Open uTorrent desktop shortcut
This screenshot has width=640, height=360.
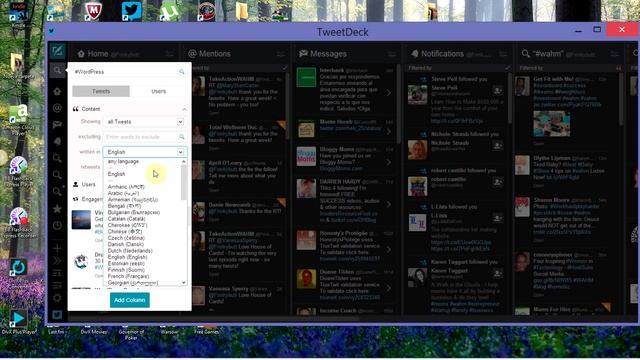pos(169,11)
